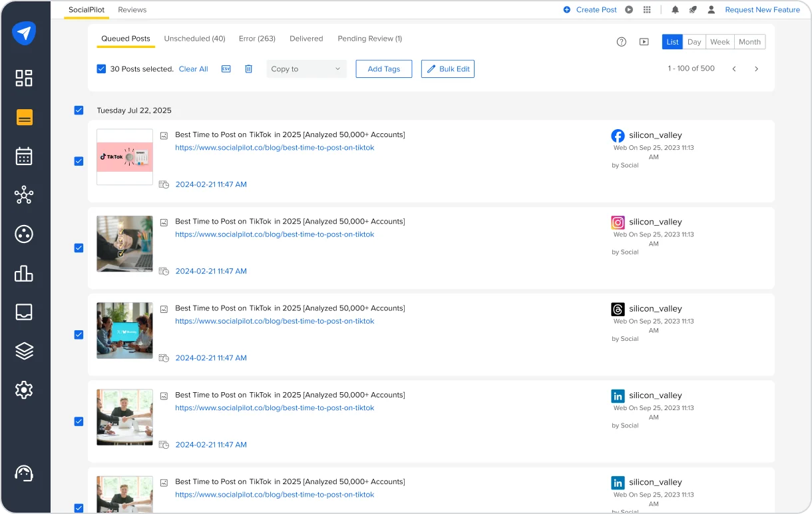Image resolution: width=812 pixels, height=514 pixels.
Task: Select the Week view
Action: tap(719, 42)
